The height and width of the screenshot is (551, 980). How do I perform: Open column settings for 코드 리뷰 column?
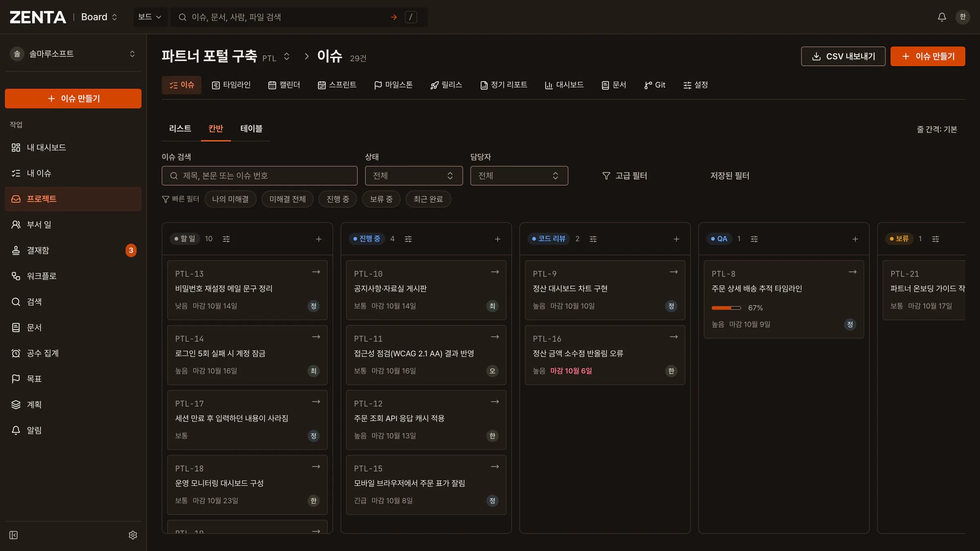tap(593, 239)
